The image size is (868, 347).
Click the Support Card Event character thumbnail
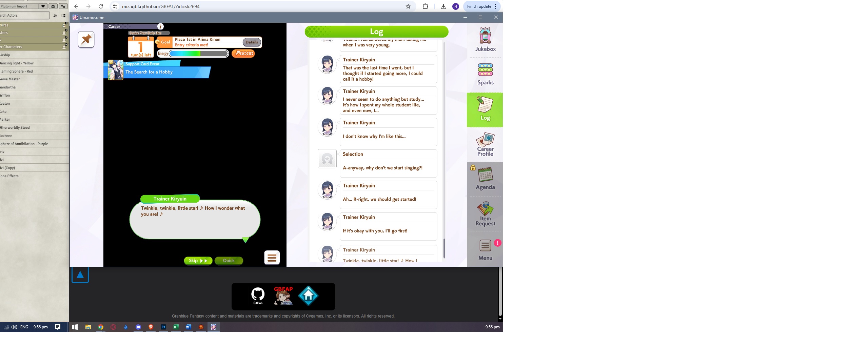[x=116, y=70]
